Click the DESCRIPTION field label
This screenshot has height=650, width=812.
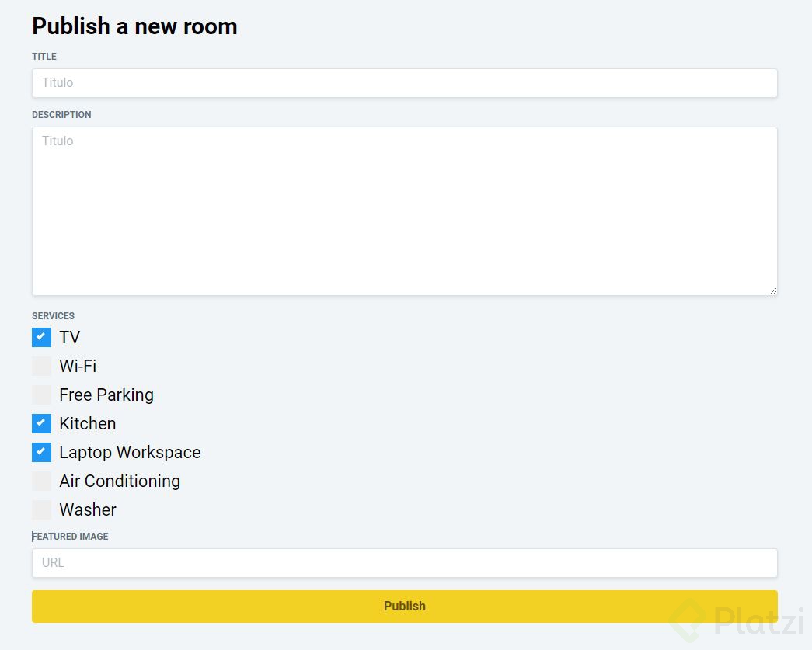61,115
